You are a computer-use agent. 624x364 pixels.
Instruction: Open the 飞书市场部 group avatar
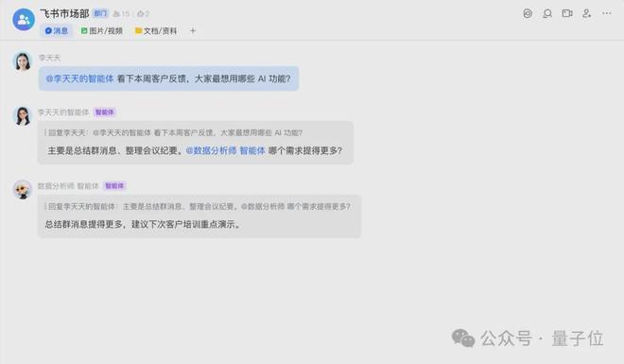[24, 19]
